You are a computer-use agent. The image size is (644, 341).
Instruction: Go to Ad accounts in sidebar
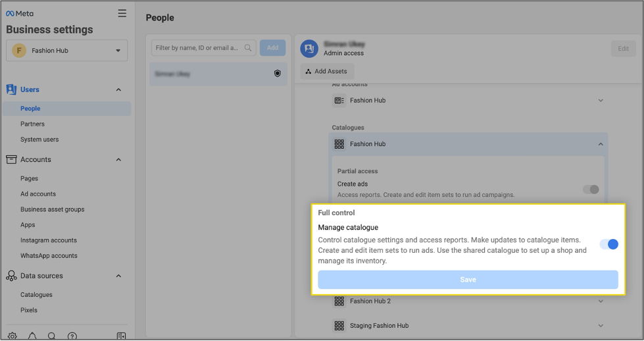click(x=38, y=194)
